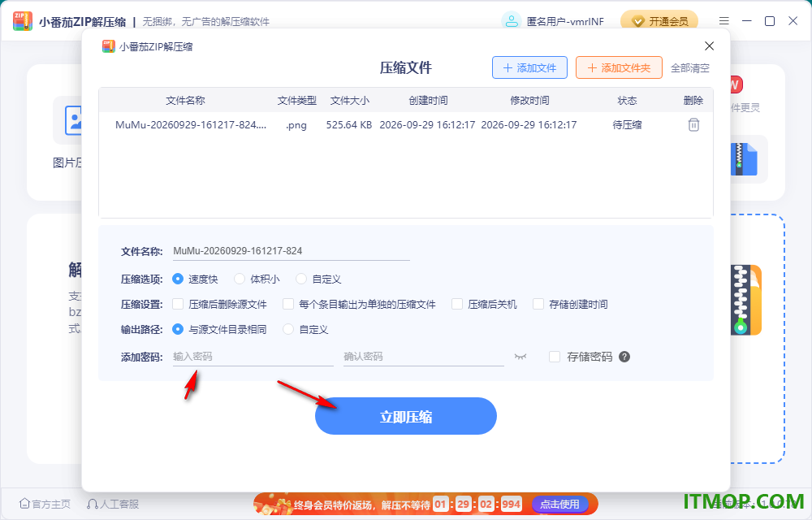Click the 525.64 KB size cell
Viewport: 812px width, 520px height.
tap(349, 125)
